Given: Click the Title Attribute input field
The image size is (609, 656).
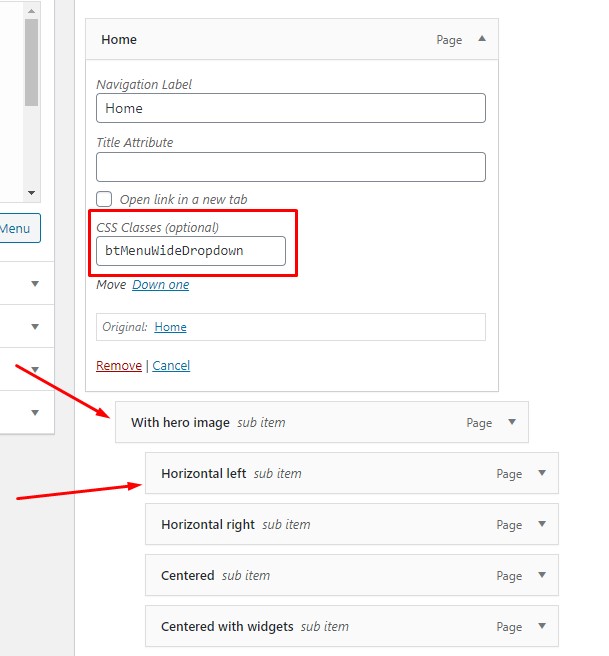Looking at the screenshot, I should 291,167.
